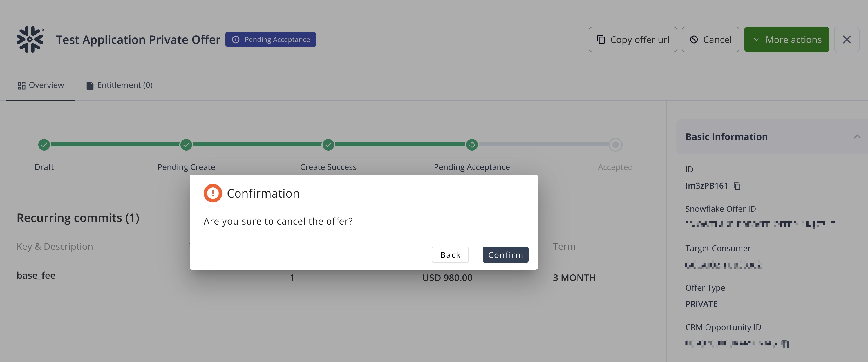868x362 pixels.
Task: Click the Pending Acceptance pending status circle
Action: [x=471, y=144]
